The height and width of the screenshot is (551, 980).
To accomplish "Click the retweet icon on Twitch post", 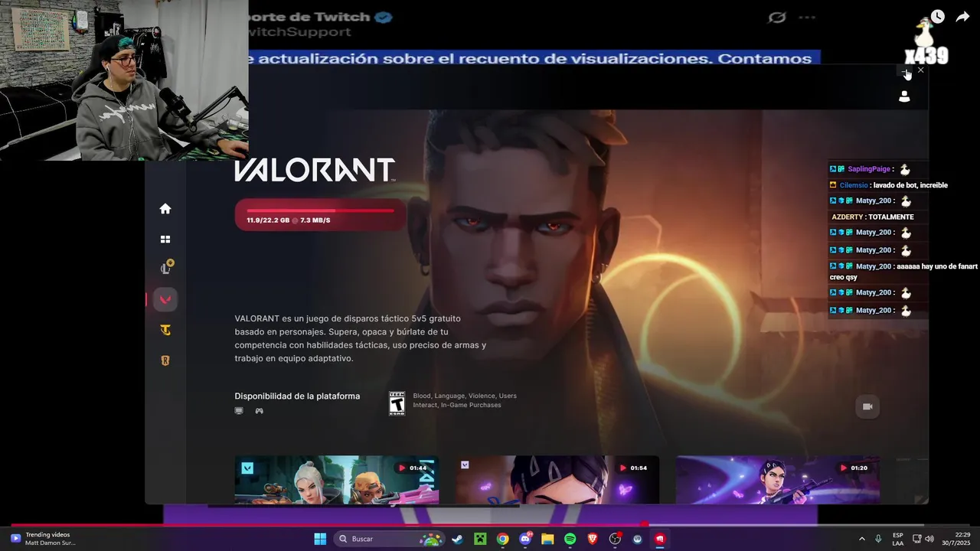I will [x=777, y=17].
